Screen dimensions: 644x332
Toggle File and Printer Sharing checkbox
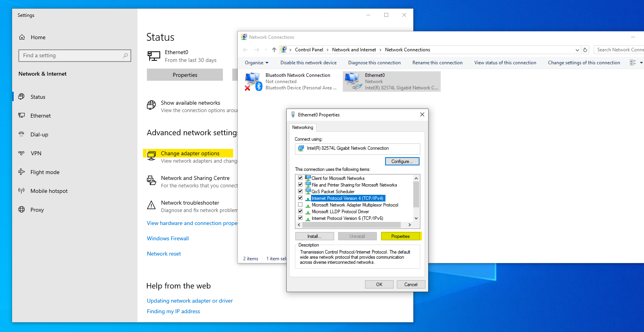tap(300, 185)
